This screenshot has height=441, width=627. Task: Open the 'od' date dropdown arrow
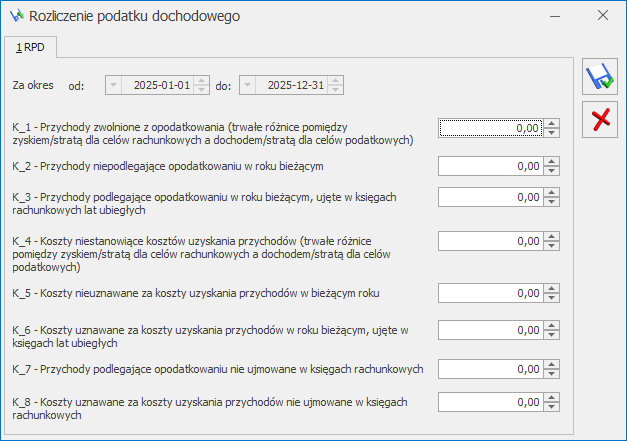114,85
